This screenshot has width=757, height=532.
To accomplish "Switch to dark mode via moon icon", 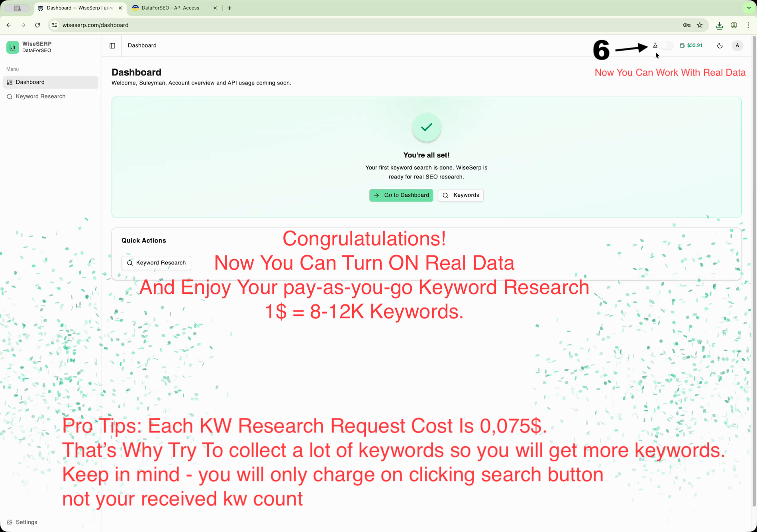I will [720, 46].
